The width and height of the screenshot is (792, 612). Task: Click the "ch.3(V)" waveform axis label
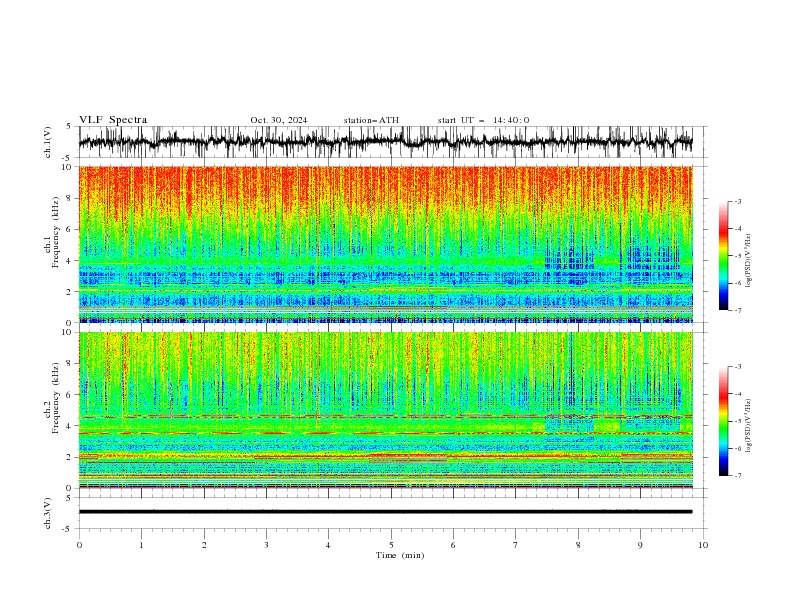[x=47, y=513]
